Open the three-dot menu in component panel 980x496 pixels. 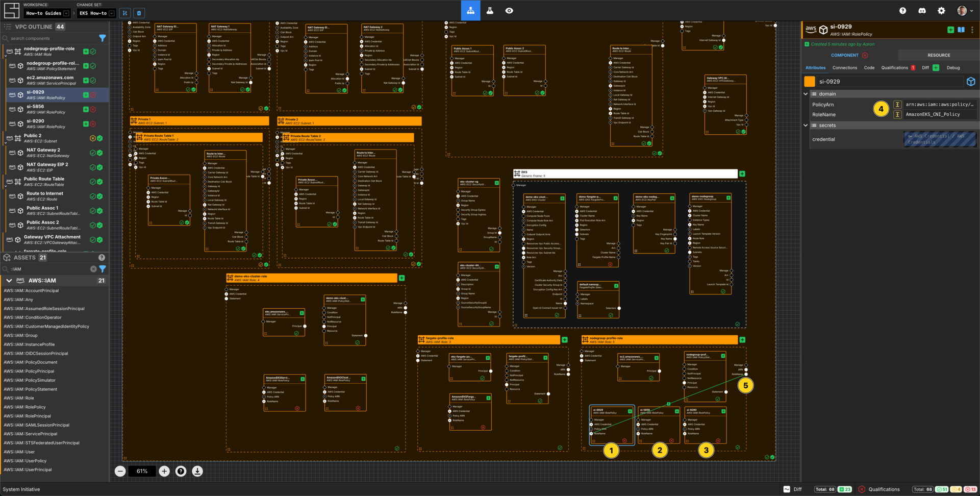pos(972,30)
